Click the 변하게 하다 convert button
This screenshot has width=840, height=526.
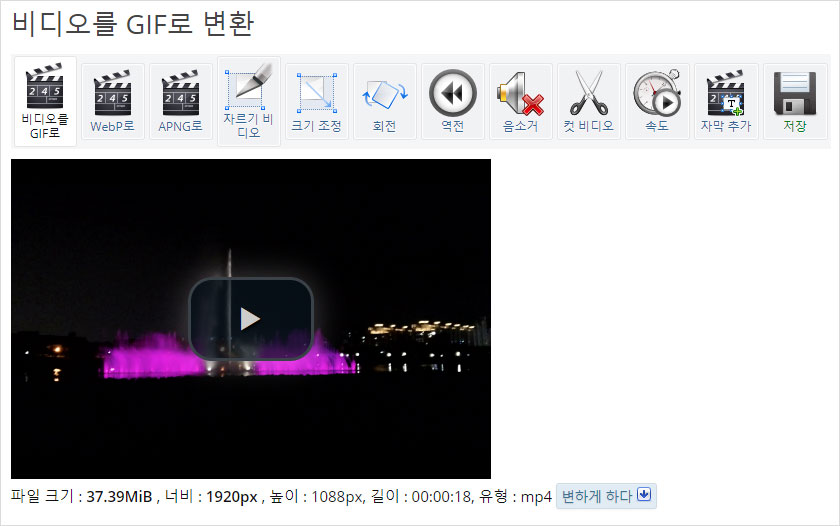coord(606,496)
